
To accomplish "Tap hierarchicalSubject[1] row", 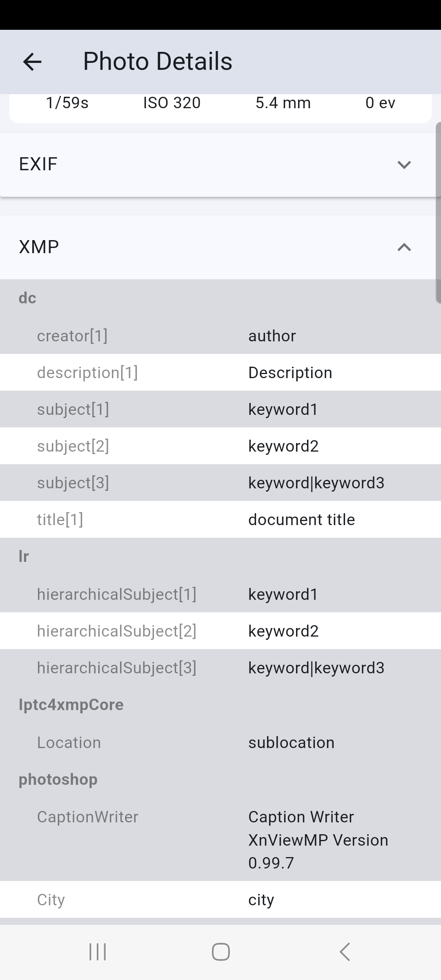I will point(220,594).
